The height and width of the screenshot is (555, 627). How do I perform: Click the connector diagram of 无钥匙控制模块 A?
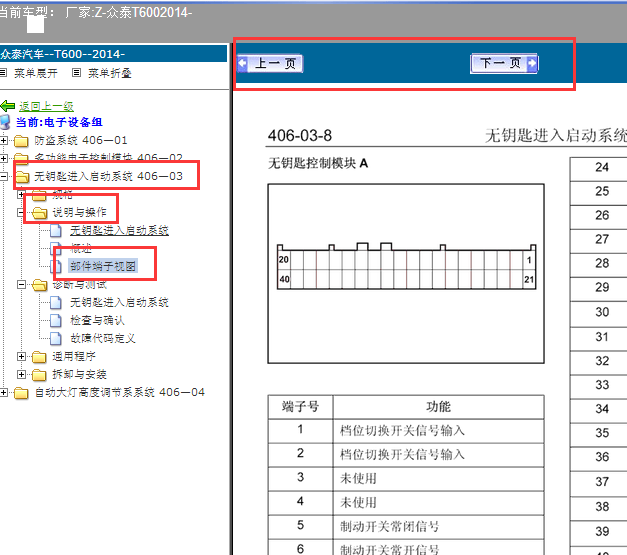pyautogui.click(x=406, y=274)
